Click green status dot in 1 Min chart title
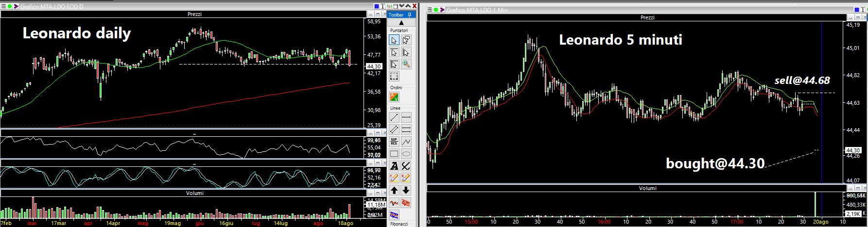868x227 pixels. (436, 9)
